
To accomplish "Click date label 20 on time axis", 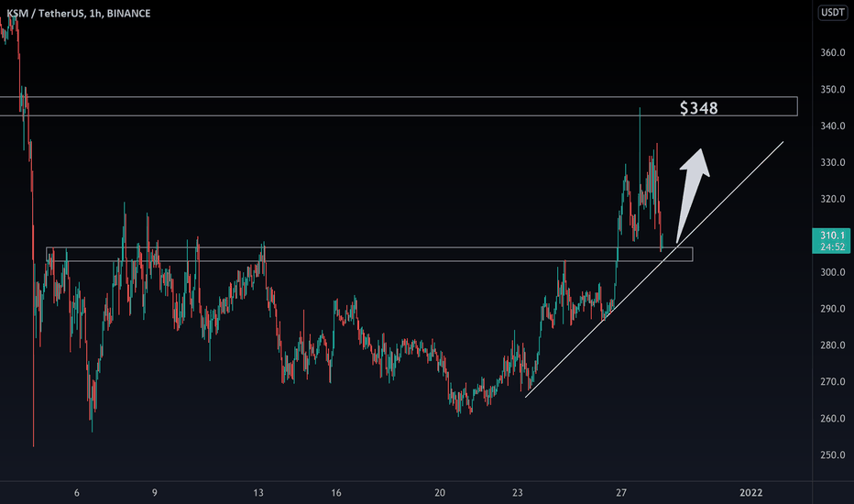I will [x=440, y=493].
